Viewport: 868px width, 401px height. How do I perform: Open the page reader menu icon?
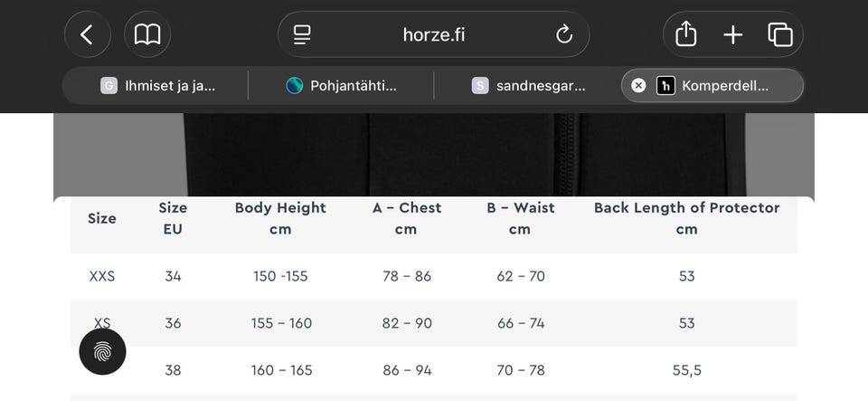pyautogui.click(x=302, y=35)
